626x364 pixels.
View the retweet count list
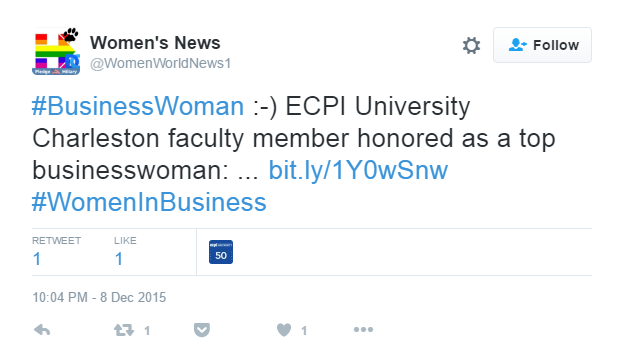pyautogui.click(x=56, y=251)
